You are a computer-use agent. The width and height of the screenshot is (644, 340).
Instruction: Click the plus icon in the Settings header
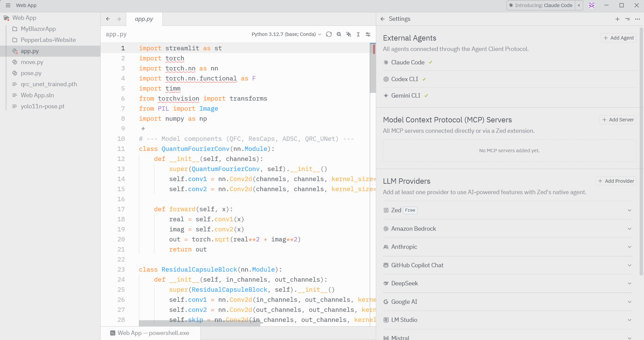[x=617, y=19]
